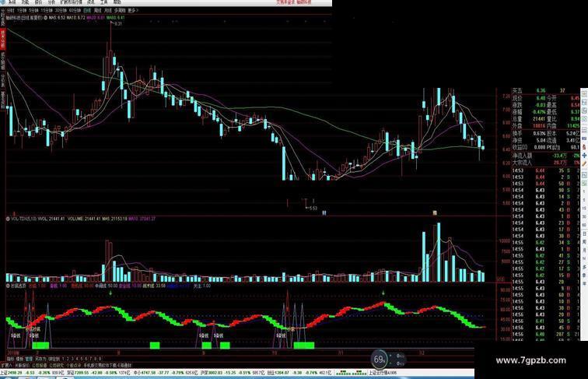Viewport: 588px width, 379px height.
Task: Click the red figure icon in right toolbar
Action: click(584, 147)
